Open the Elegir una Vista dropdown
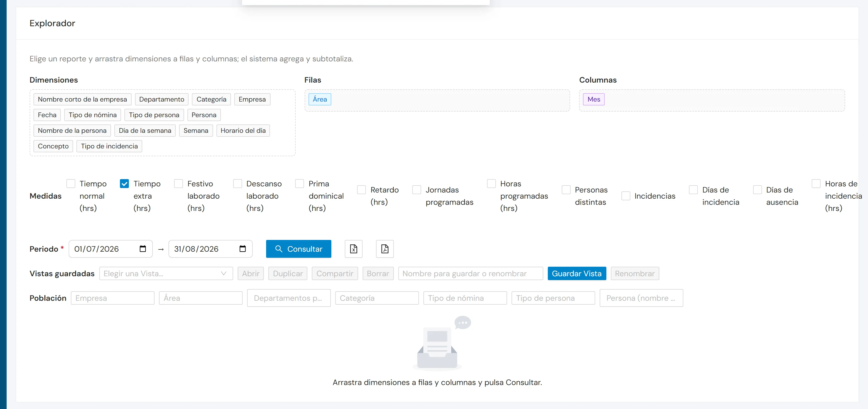Image resolution: width=868 pixels, height=409 pixels. [x=166, y=274]
